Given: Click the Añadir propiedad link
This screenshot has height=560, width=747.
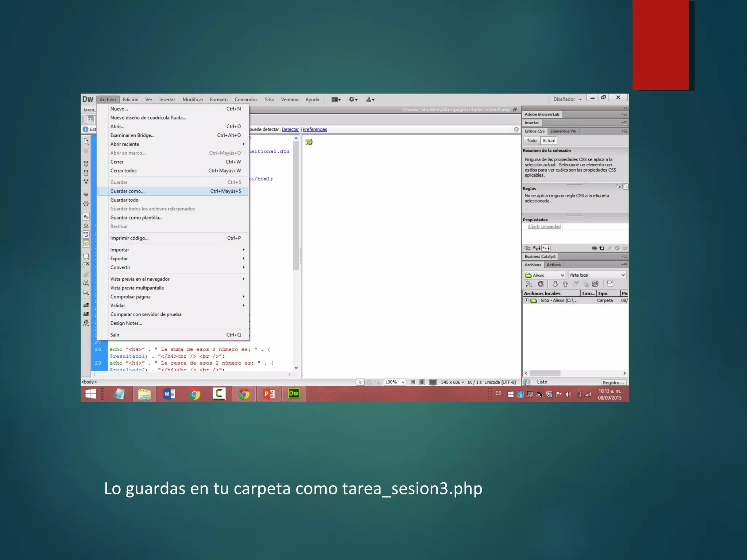Looking at the screenshot, I should click(544, 226).
